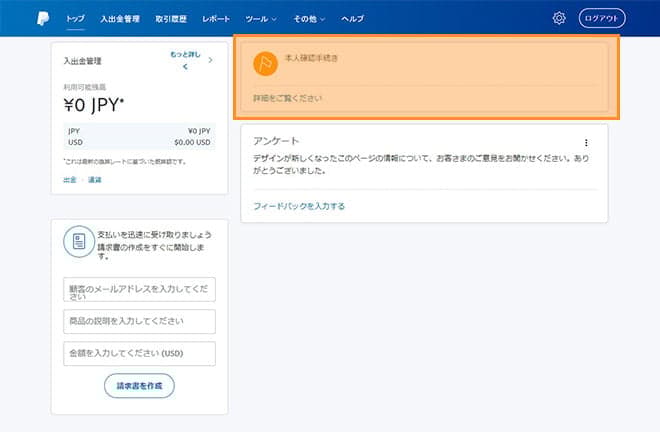The width and height of the screenshot is (660, 432).
Task: Go to 取引履歴 in the navigation bar
Action: (174, 19)
